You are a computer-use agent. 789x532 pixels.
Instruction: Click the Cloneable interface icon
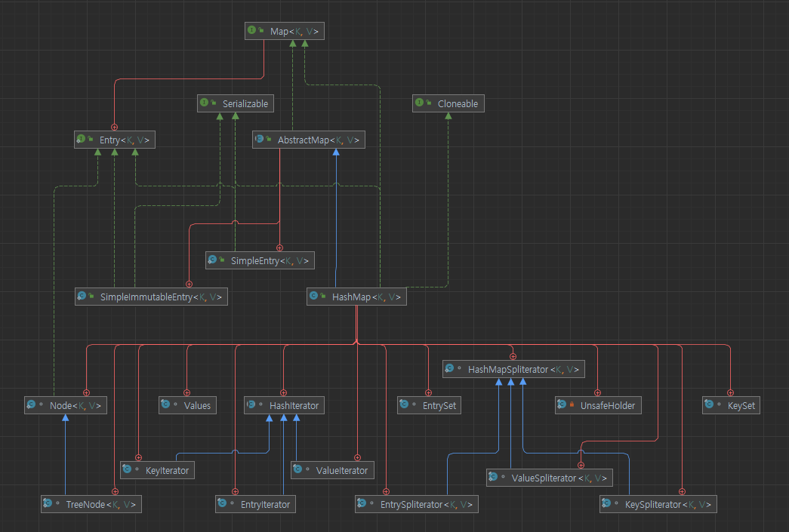[419, 103]
